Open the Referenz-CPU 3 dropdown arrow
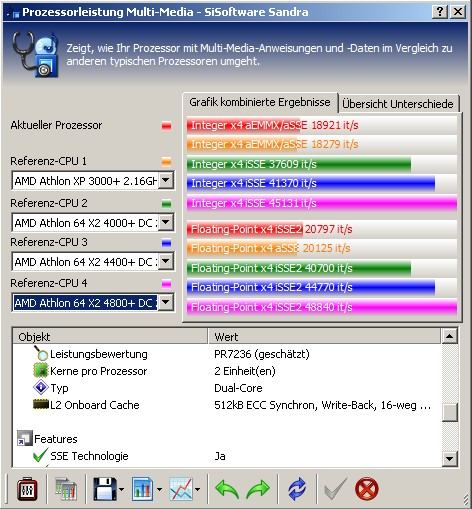The height and width of the screenshot is (509, 472). 166,261
